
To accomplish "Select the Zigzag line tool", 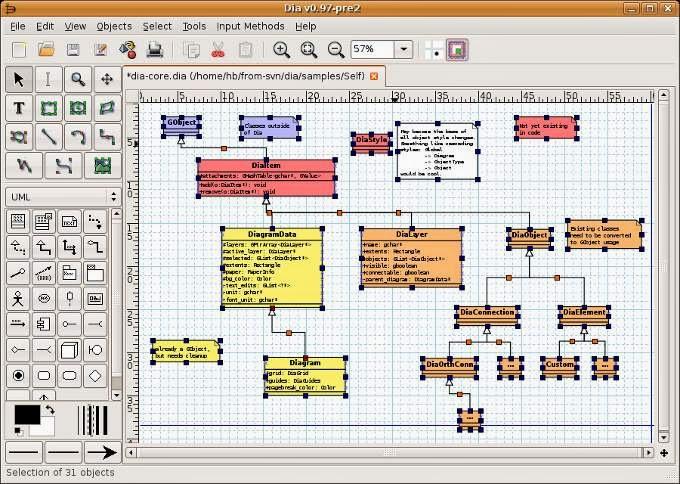I will point(107,137).
